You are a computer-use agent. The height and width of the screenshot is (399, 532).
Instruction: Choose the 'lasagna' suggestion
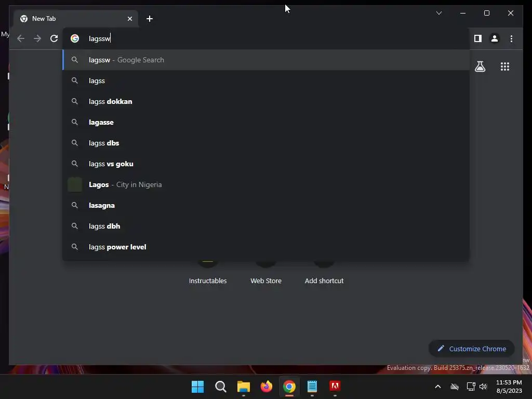pyautogui.click(x=266, y=205)
